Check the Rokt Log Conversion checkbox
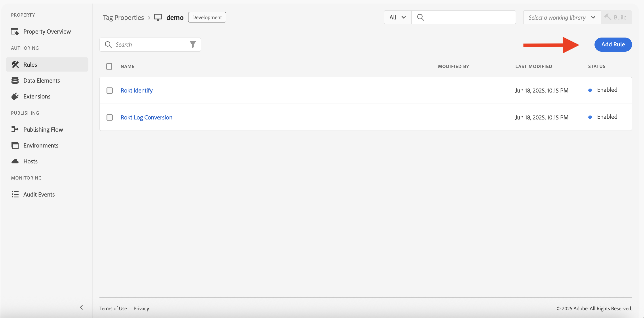Viewport: 644px width, 318px height. [109, 117]
